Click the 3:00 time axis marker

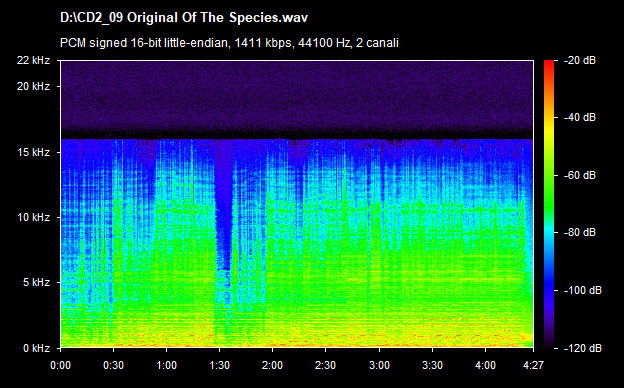tap(379, 365)
